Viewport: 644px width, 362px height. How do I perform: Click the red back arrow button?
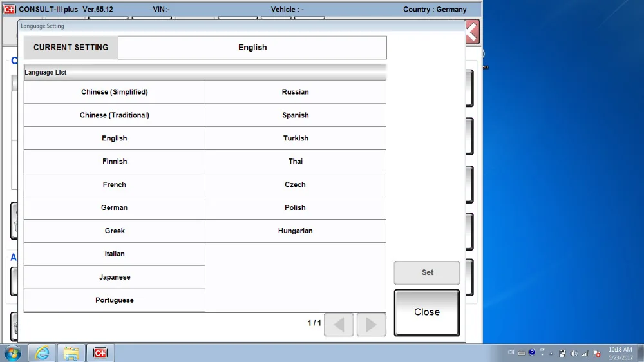pos(472,32)
